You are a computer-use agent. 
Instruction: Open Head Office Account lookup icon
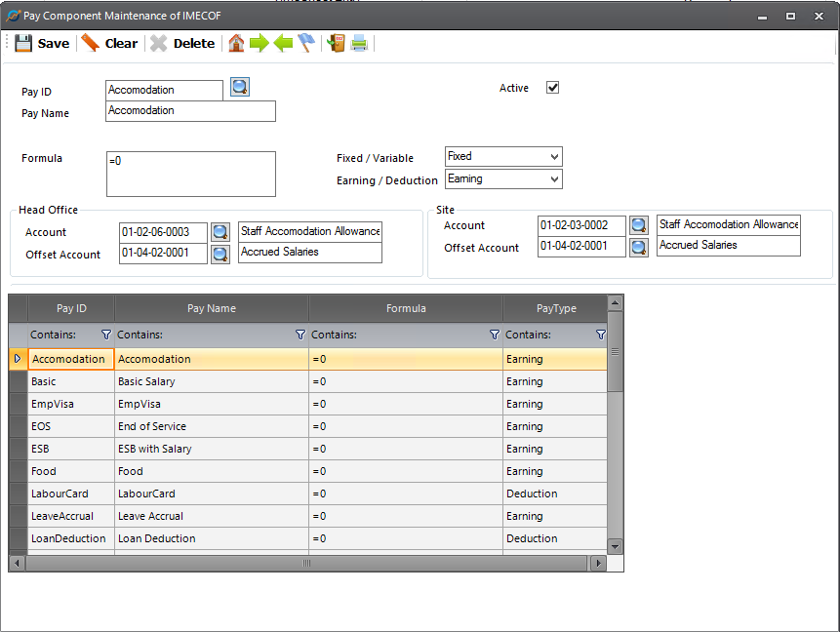(x=220, y=232)
